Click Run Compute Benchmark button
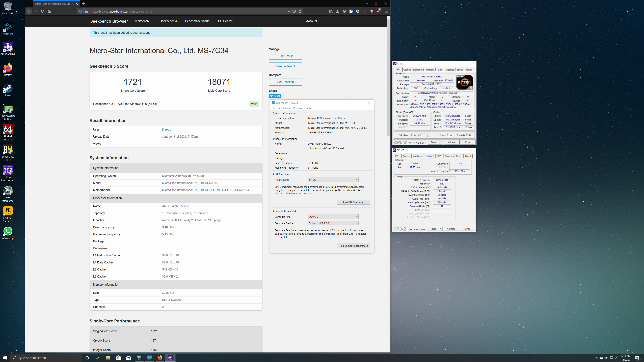Image resolution: width=644 pixels, height=362 pixels. (x=354, y=246)
